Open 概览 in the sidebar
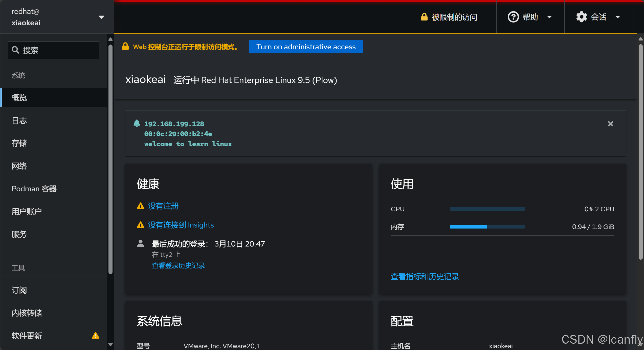This screenshot has height=350, width=644. [x=54, y=97]
